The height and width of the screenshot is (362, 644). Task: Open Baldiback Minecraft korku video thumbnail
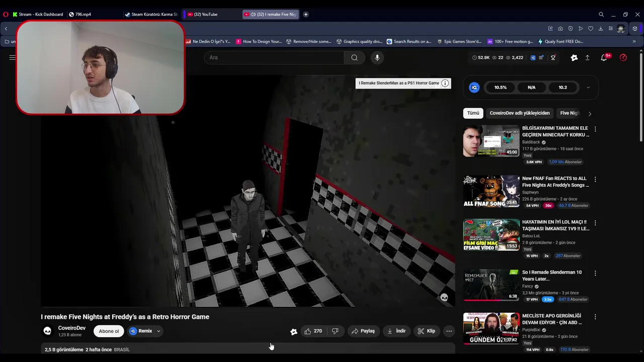[491, 141]
